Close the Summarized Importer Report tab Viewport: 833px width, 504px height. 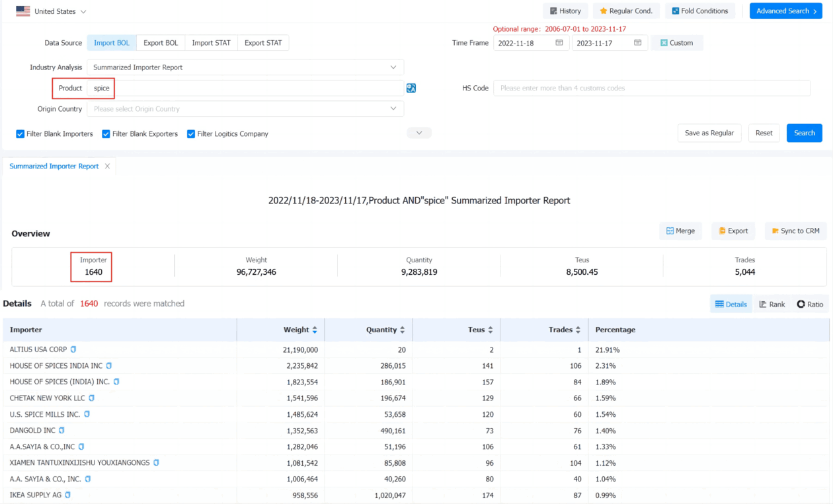coord(107,166)
